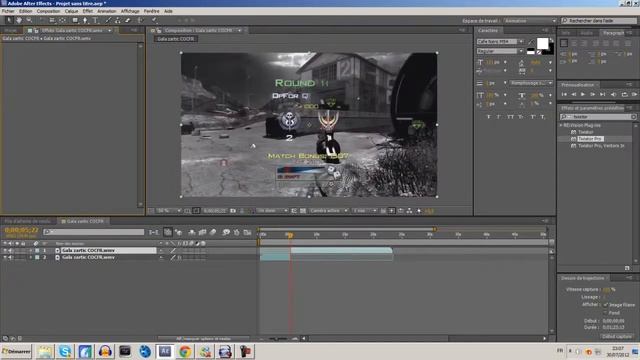
Task: Toggle audio of layer 1
Action: [10, 251]
